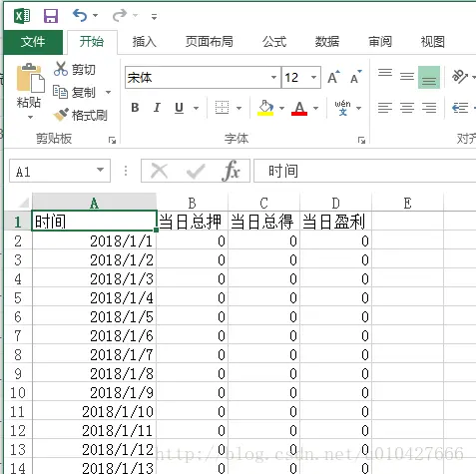Toggle underline formatting
The image size is (476, 474).
coord(179,108)
